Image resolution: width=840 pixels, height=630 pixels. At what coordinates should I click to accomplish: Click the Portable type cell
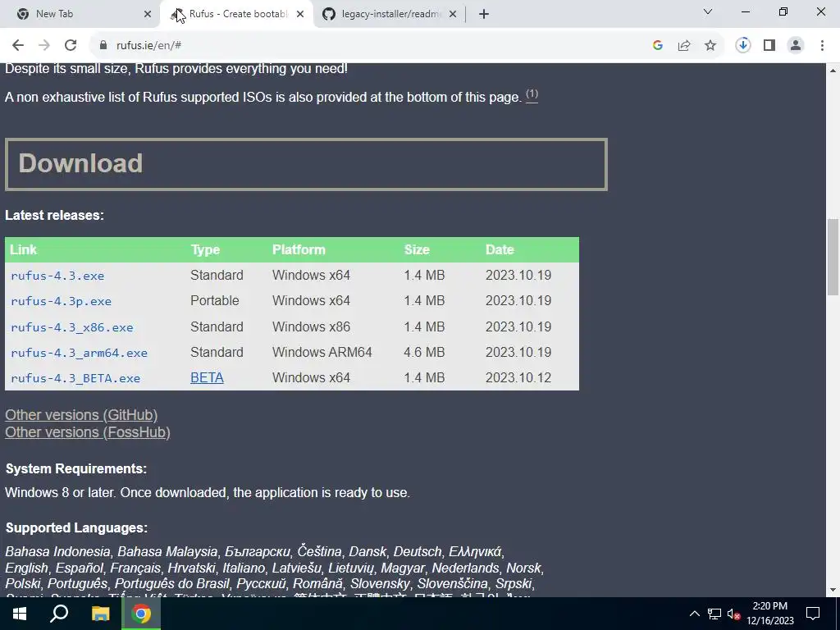215,300
